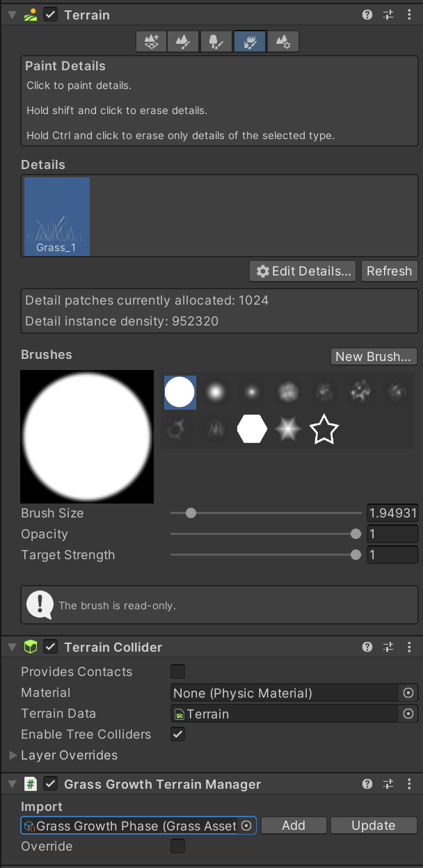This screenshot has width=423, height=868.
Task: Enable Provides Contacts checkbox
Action: [178, 672]
